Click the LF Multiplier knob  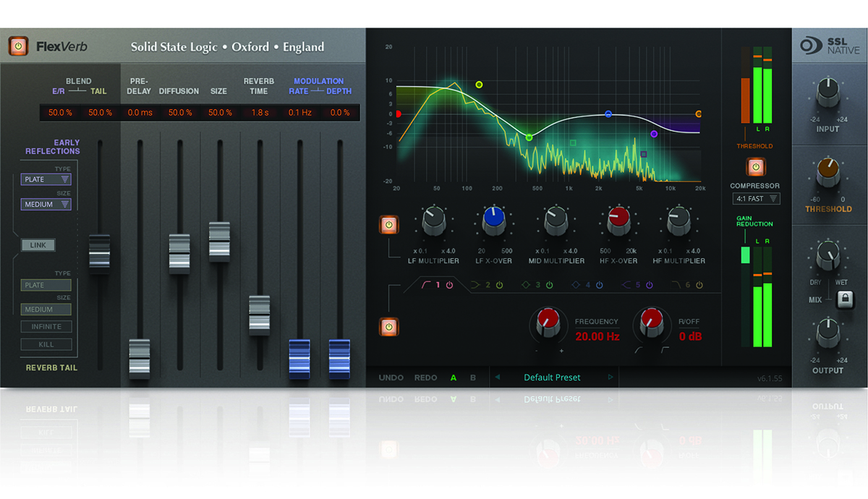(433, 221)
